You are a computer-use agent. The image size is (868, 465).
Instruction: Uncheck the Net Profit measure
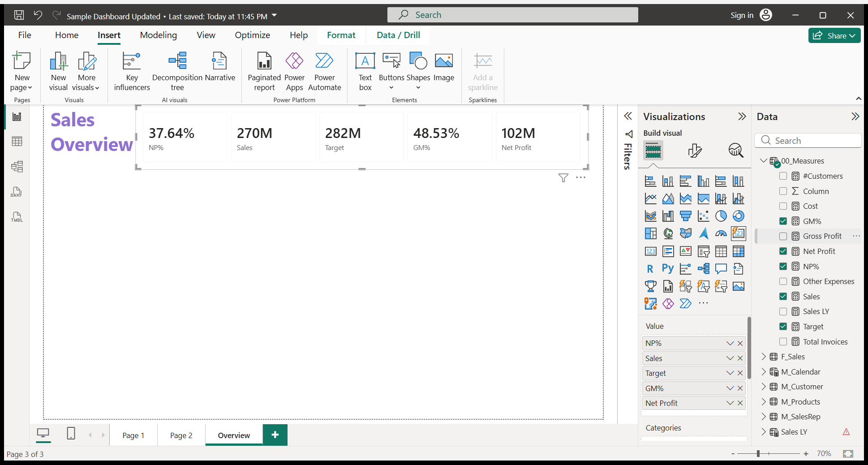[x=783, y=251]
